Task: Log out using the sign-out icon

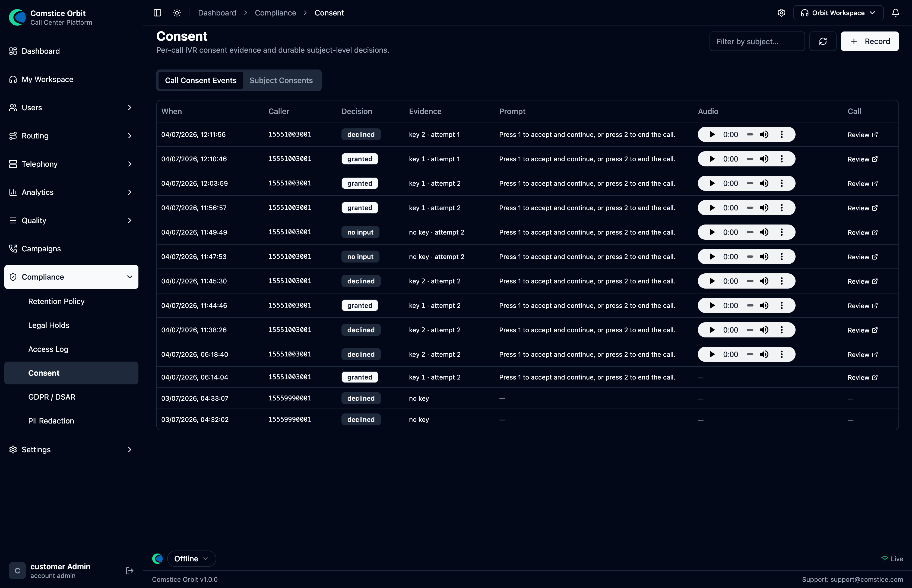Action: pos(129,570)
